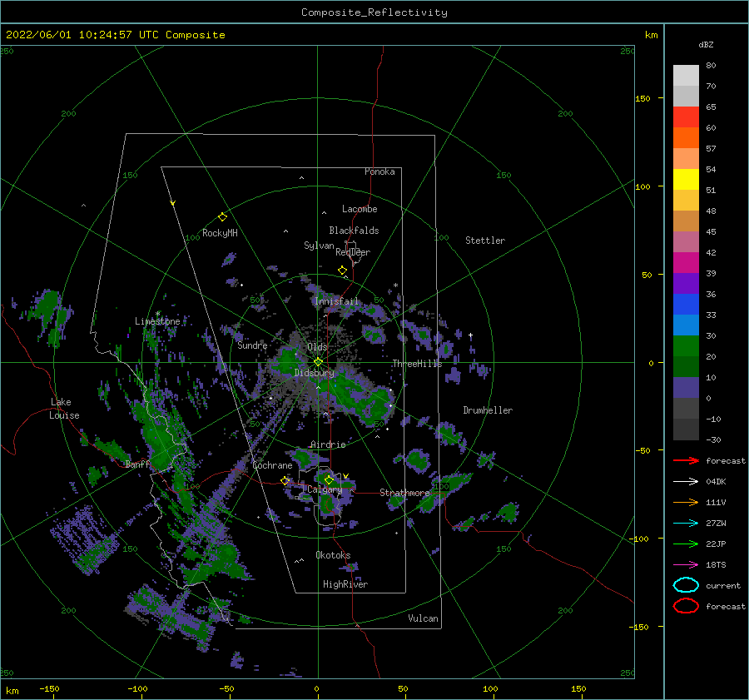Click the Limestone label

tap(157, 321)
